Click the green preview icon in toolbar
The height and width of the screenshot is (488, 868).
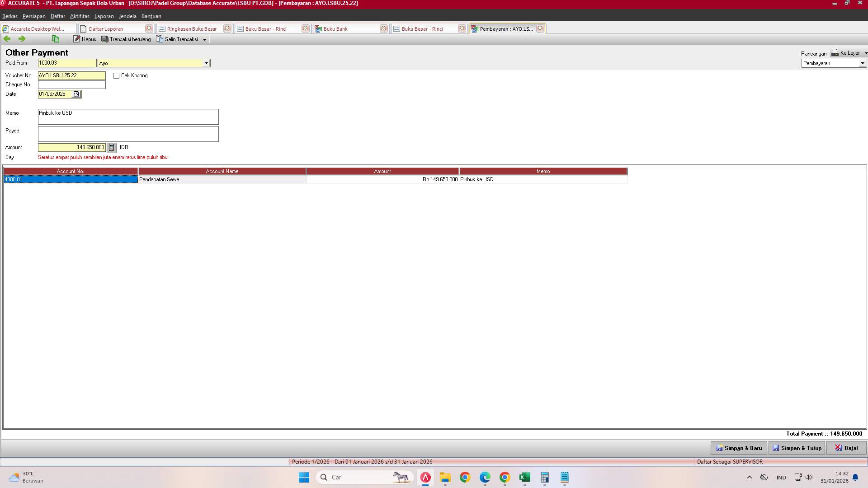(x=55, y=39)
